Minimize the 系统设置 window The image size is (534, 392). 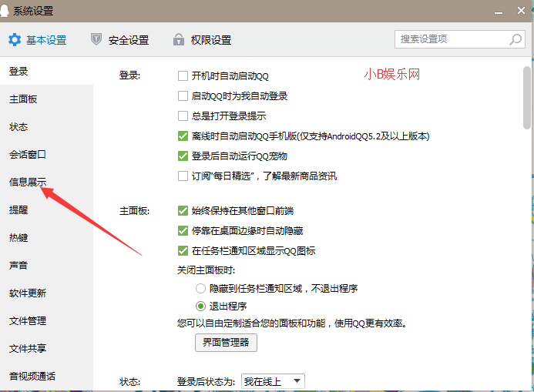pyautogui.click(x=499, y=12)
